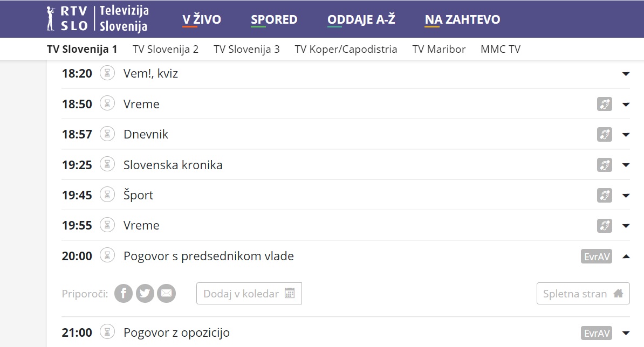Share on Facebook via the round icon
The image size is (644, 347).
(x=124, y=294)
